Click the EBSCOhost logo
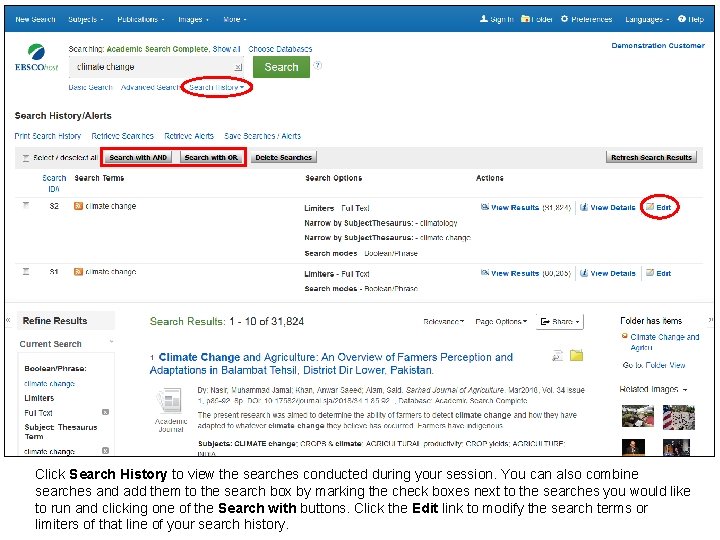The height and width of the screenshot is (540, 720). [x=36, y=58]
